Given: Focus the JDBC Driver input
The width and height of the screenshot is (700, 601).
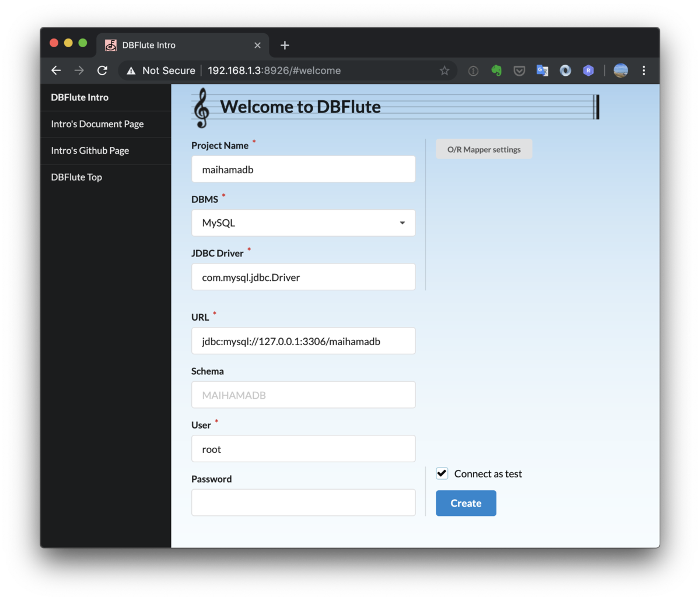Looking at the screenshot, I should pyautogui.click(x=303, y=277).
